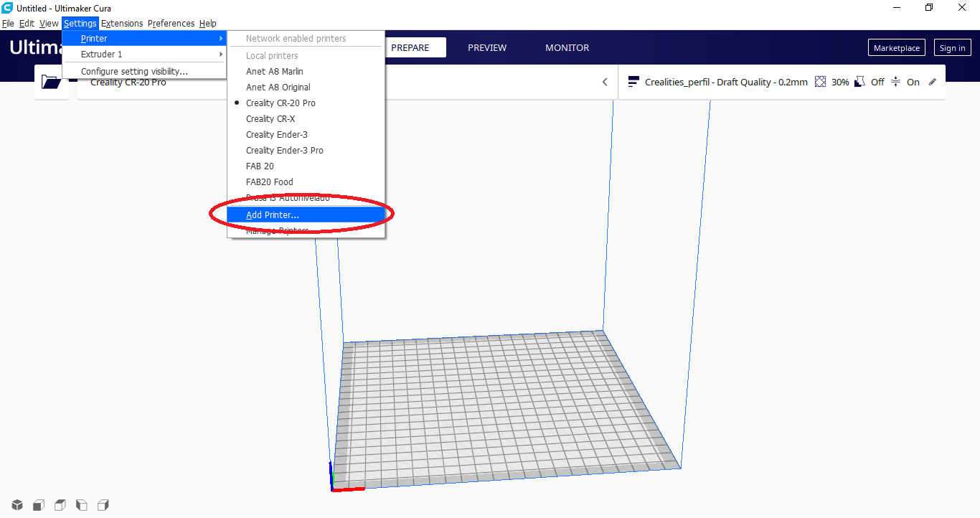Open Configure setting visibility

coord(145,72)
